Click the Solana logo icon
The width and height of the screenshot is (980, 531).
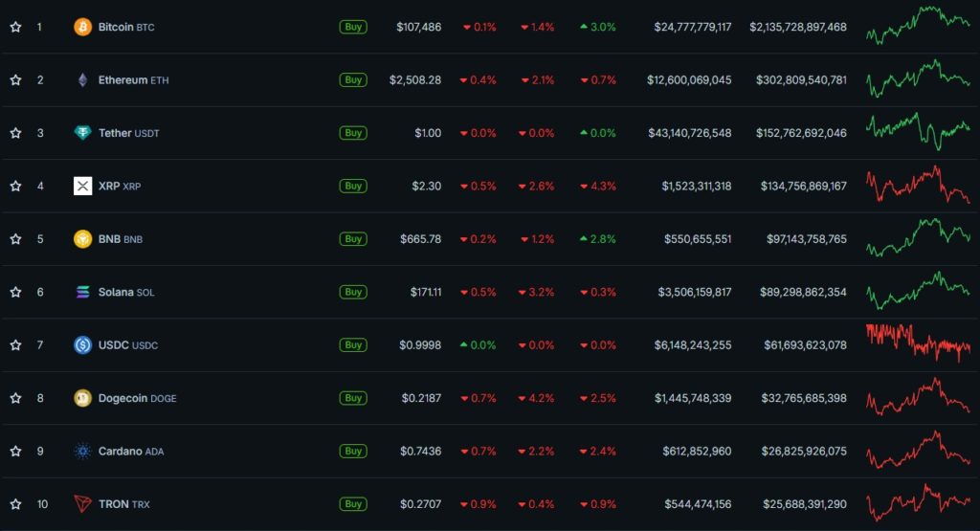[83, 292]
